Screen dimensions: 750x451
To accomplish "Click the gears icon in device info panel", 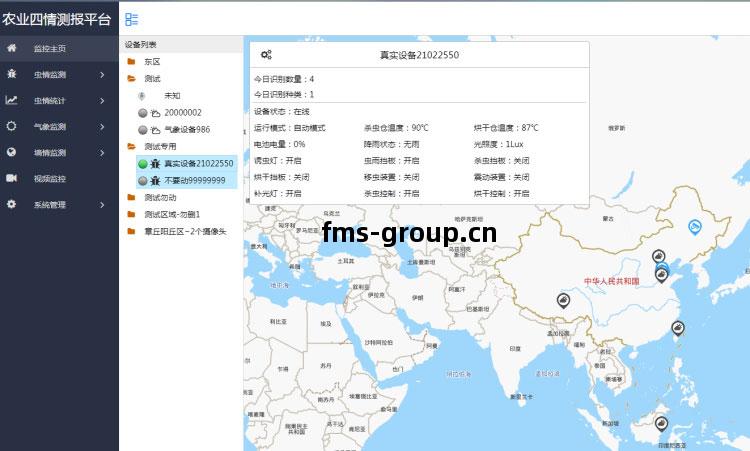I will [266, 55].
